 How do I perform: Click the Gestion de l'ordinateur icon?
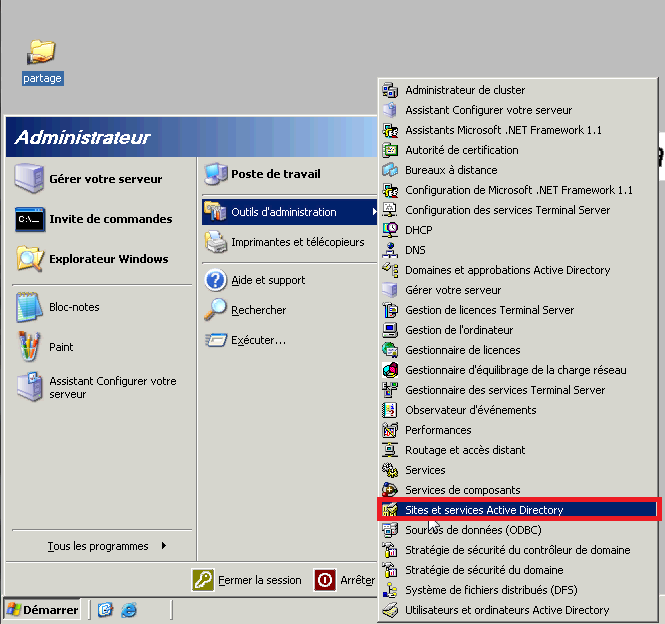[390, 330]
